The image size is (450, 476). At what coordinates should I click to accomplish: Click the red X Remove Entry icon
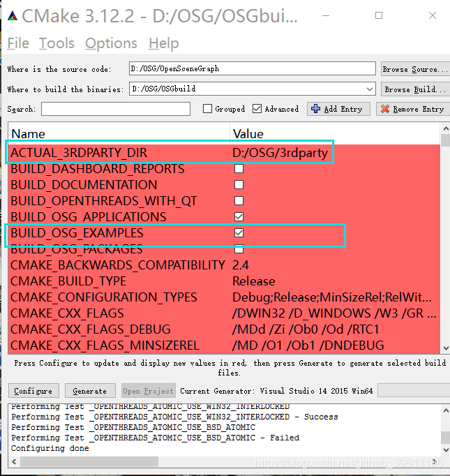pos(384,109)
